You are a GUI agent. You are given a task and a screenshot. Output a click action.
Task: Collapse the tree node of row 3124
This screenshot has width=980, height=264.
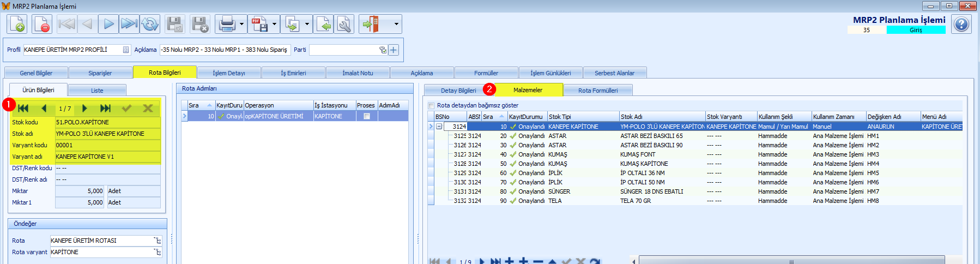coord(439,127)
